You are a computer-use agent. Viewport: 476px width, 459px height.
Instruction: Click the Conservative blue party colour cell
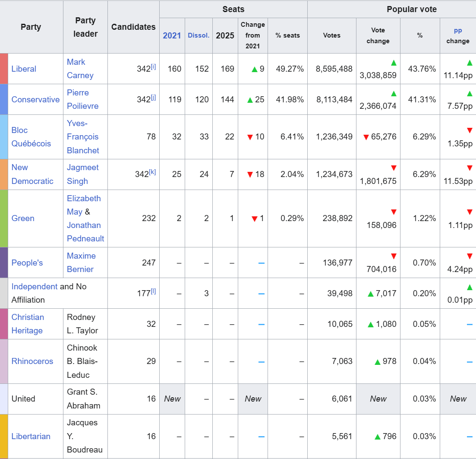click(4, 99)
